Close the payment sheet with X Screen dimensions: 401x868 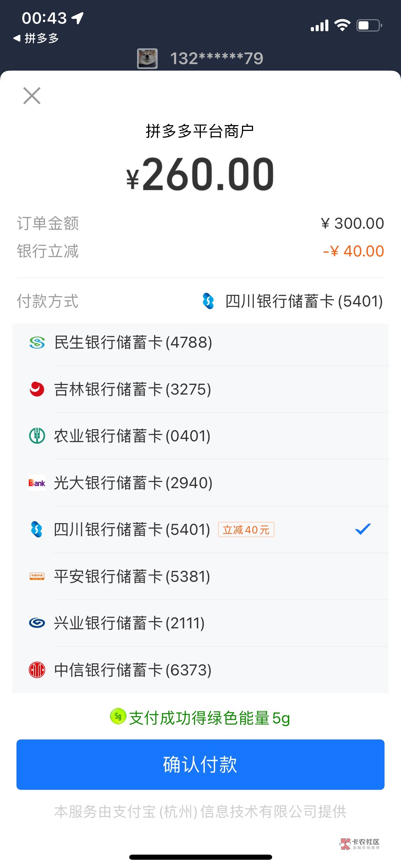32,95
